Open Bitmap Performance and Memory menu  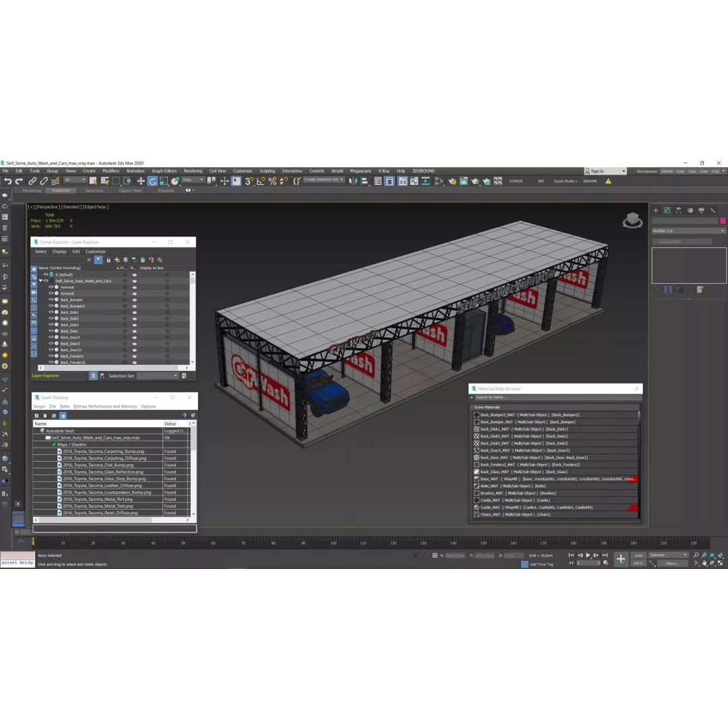click(x=105, y=406)
